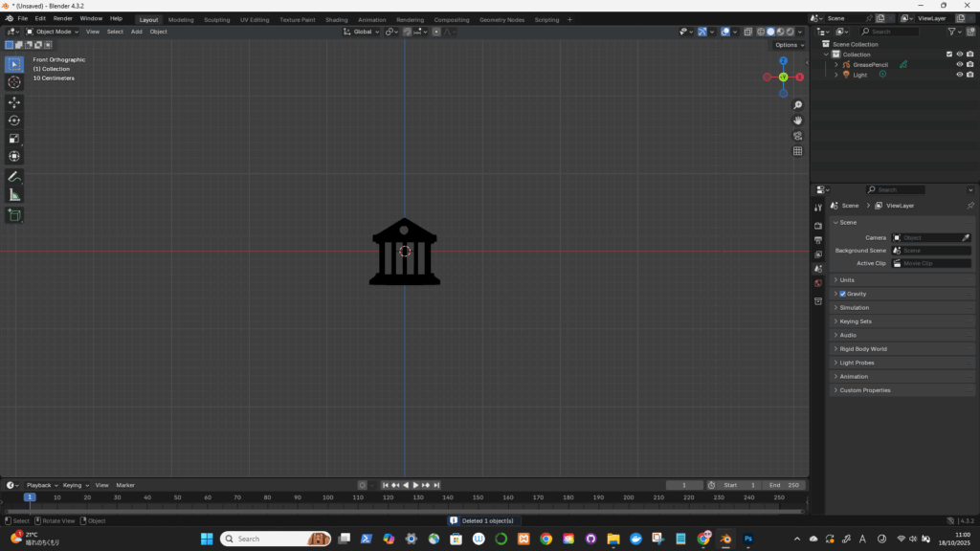Open the Object Mode dropdown
The width and height of the screenshot is (980, 551).
(x=54, y=32)
